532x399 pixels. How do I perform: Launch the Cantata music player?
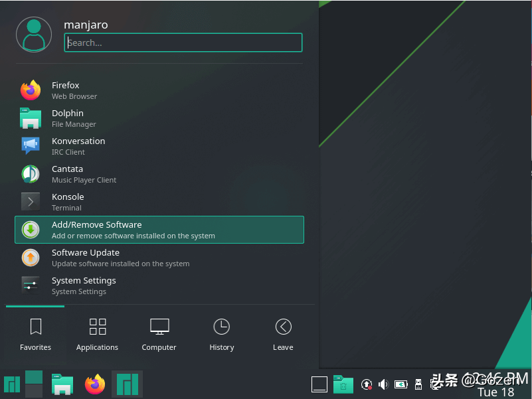tap(159, 174)
